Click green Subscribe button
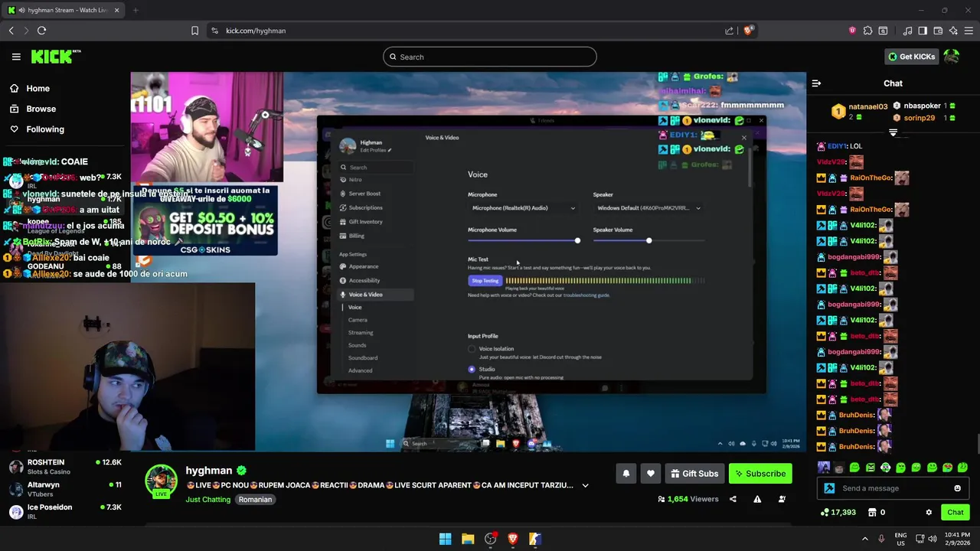 pos(760,474)
